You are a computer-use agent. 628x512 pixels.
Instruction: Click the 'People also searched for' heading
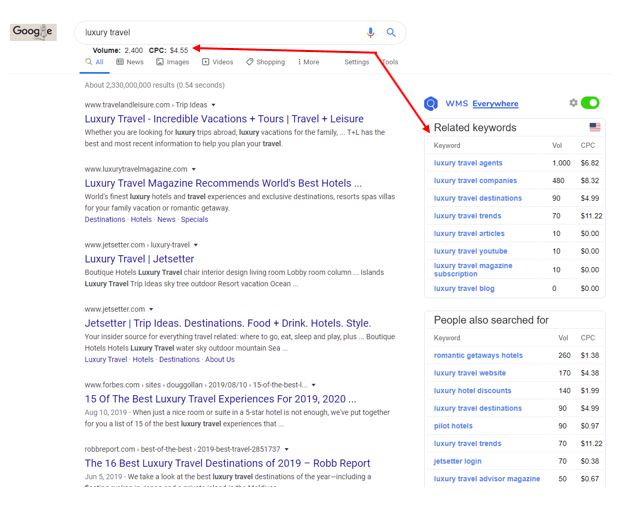pyautogui.click(x=491, y=320)
